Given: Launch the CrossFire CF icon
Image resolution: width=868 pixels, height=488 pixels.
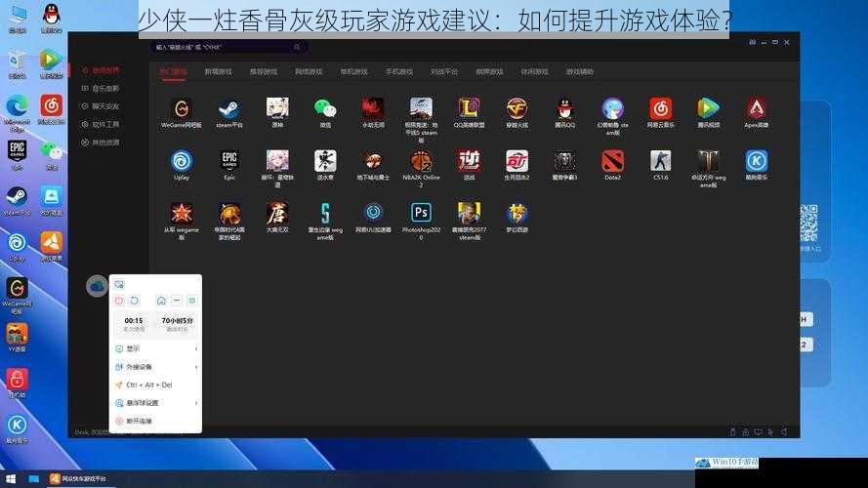Looking at the screenshot, I should pyautogui.click(x=517, y=109).
